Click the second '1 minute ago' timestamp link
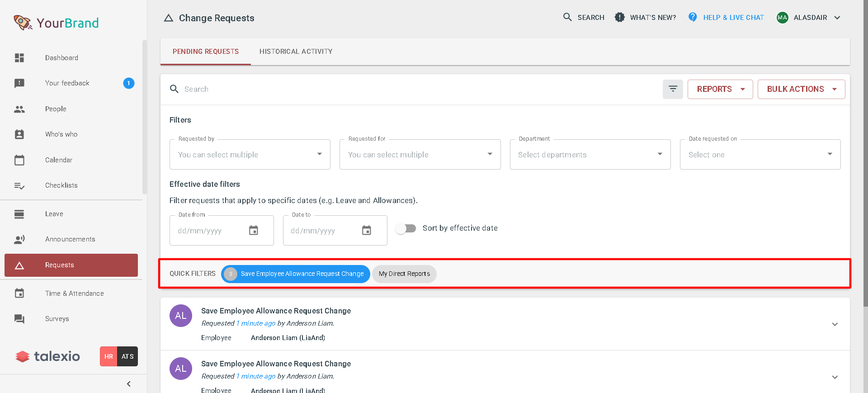The height and width of the screenshot is (393, 868). click(256, 376)
